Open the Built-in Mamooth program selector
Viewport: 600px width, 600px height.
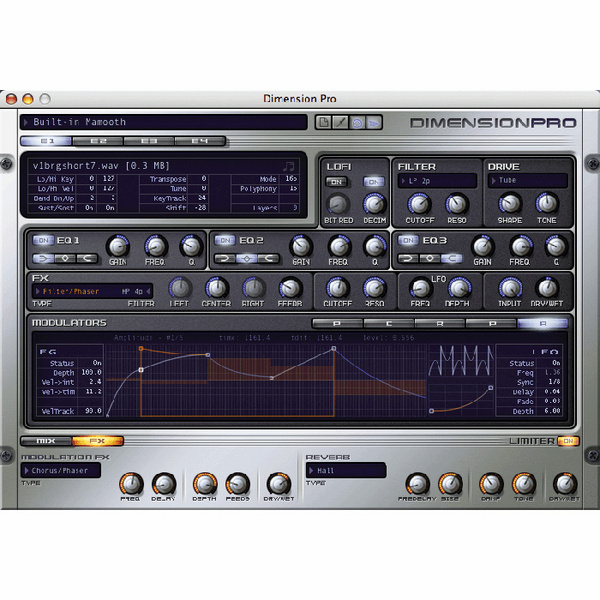164,122
